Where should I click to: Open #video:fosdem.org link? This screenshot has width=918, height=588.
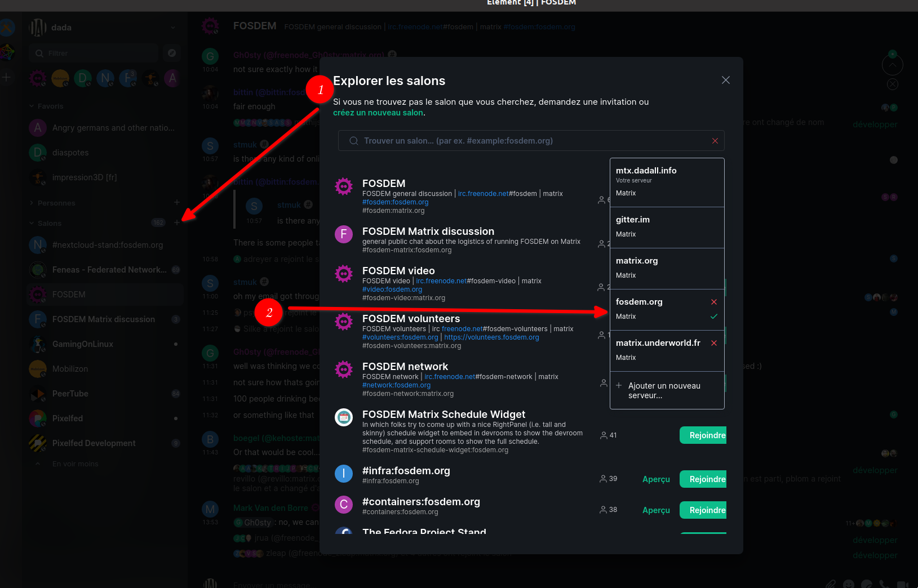[x=392, y=289]
